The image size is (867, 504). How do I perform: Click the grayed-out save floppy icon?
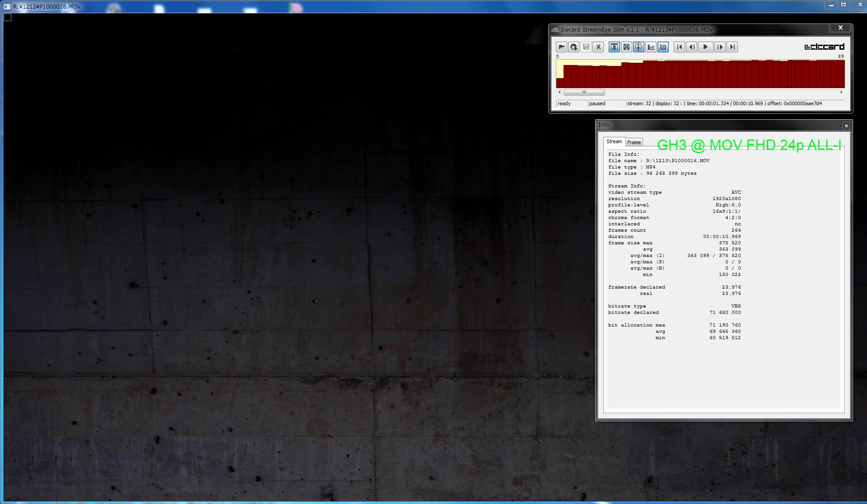pos(586,47)
